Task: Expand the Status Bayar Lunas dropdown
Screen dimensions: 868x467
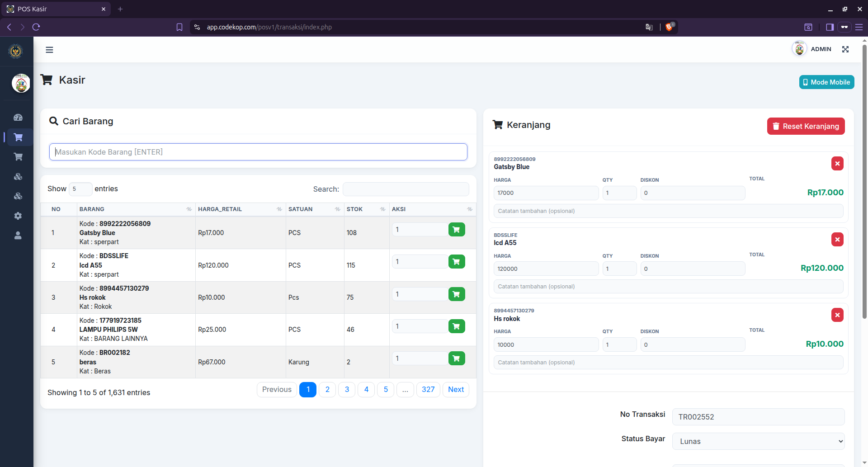Action: click(758, 441)
